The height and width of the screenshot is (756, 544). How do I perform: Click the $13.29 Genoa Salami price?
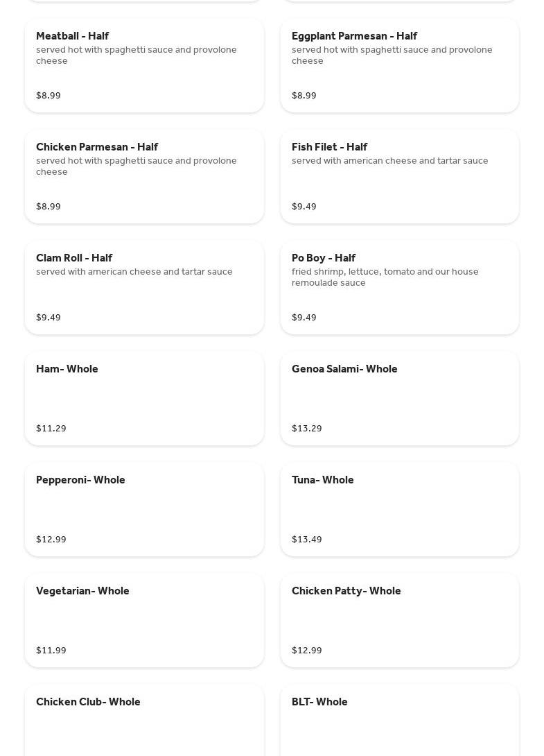pos(307,429)
